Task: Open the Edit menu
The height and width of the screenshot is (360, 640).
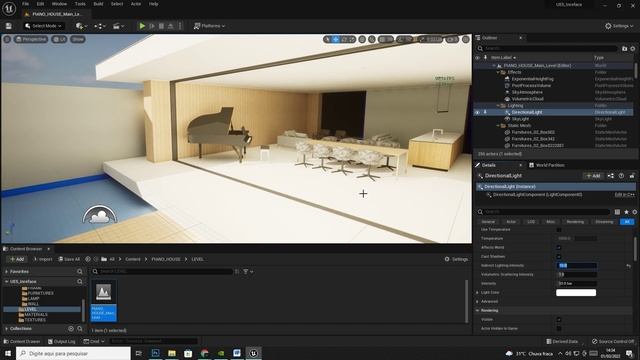Action: (40, 4)
